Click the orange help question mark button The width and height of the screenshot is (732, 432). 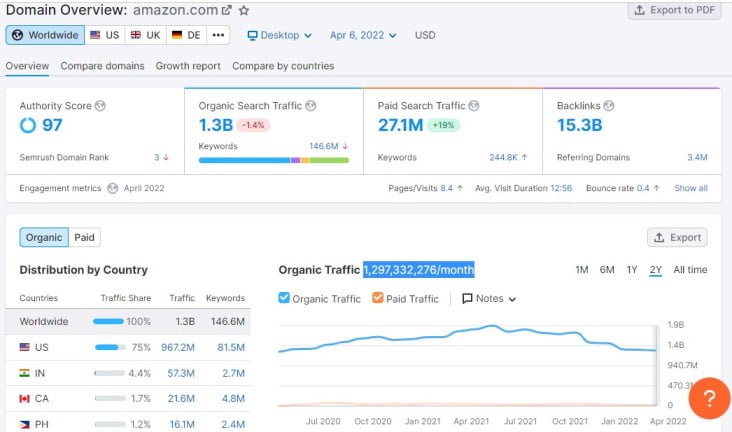(709, 398)
